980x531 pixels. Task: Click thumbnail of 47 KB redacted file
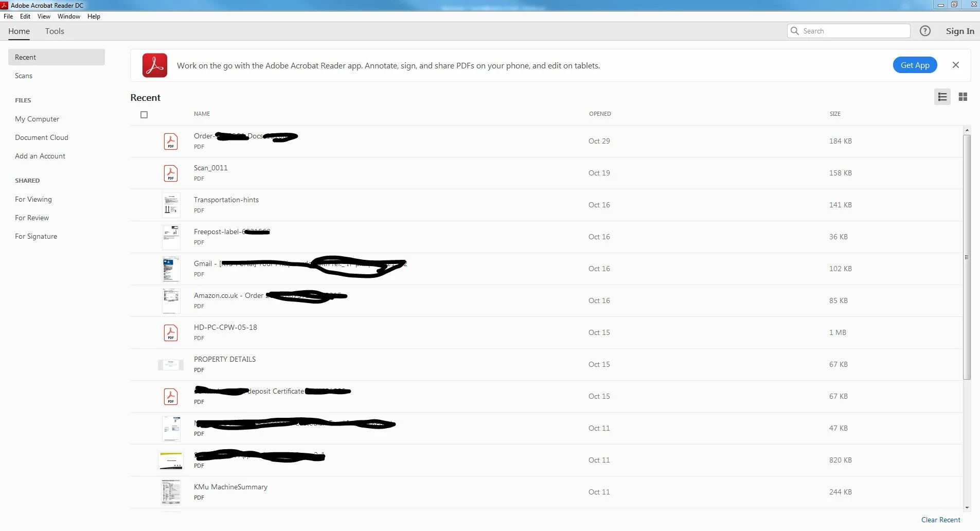click(x=171, y=429)
